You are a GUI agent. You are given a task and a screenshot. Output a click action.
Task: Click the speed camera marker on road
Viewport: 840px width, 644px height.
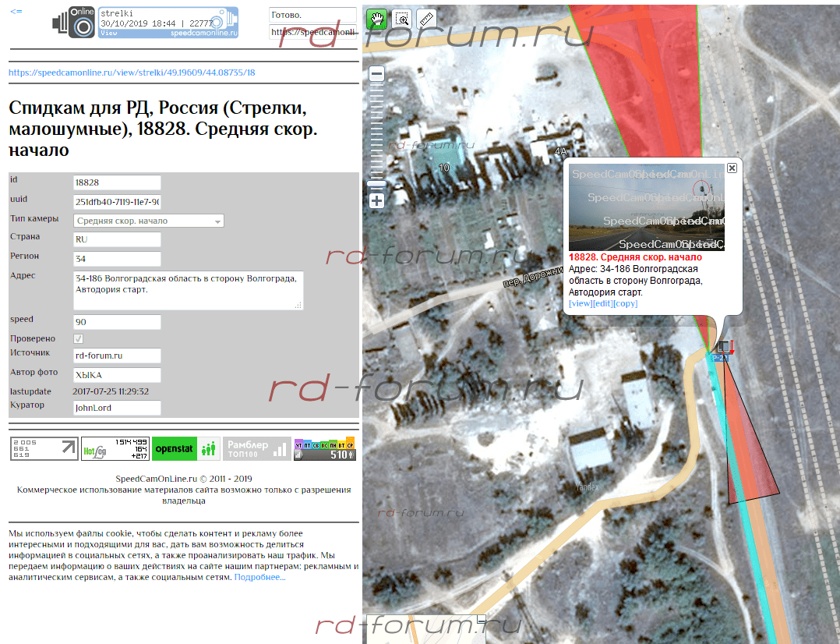(x=724, y=346)
